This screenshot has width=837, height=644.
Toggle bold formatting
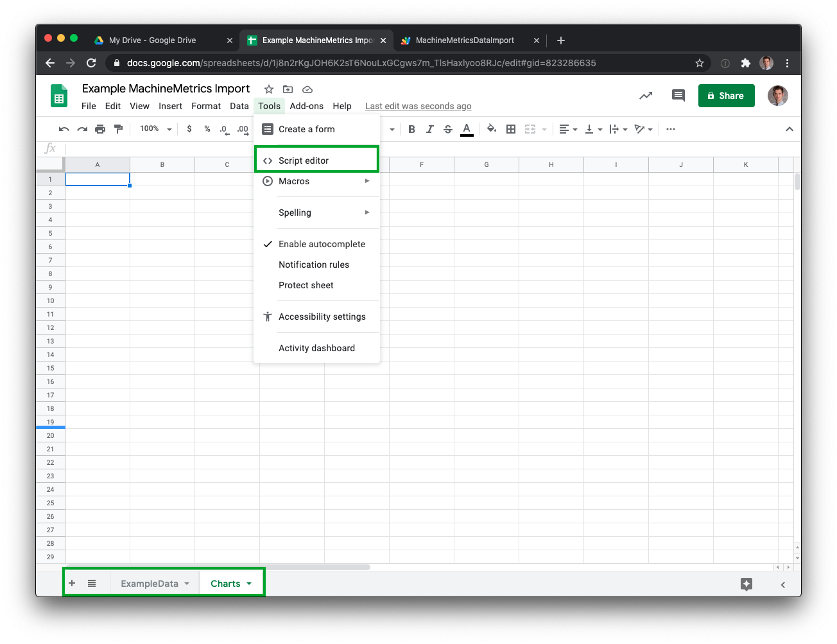tap(411, 129)
